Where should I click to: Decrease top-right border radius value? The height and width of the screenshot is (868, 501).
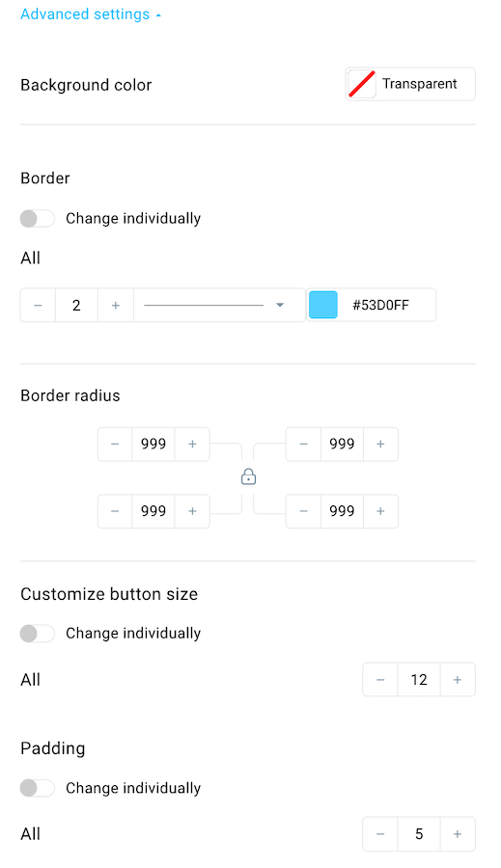303,444
